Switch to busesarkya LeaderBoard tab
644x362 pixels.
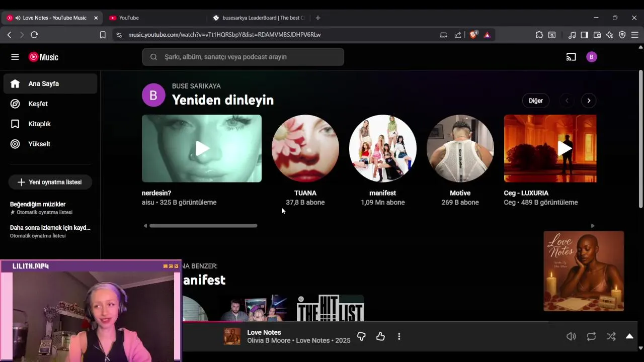coord(258,18)
